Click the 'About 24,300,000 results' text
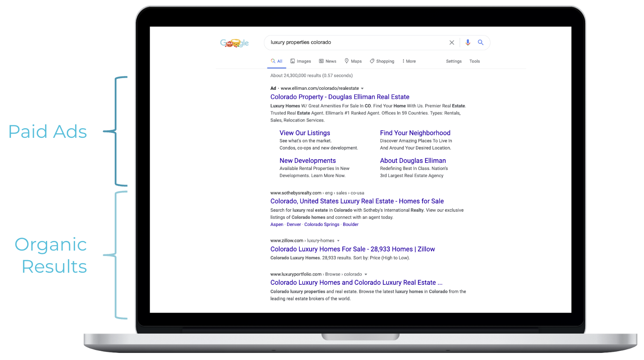 click(x=312, y=76)
